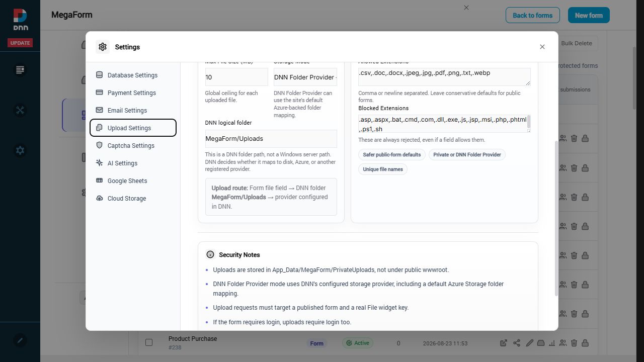This screenshot has width=644, height=362.
Task: Click the lock icon for Product Purchase
Action: click(585, 343)
